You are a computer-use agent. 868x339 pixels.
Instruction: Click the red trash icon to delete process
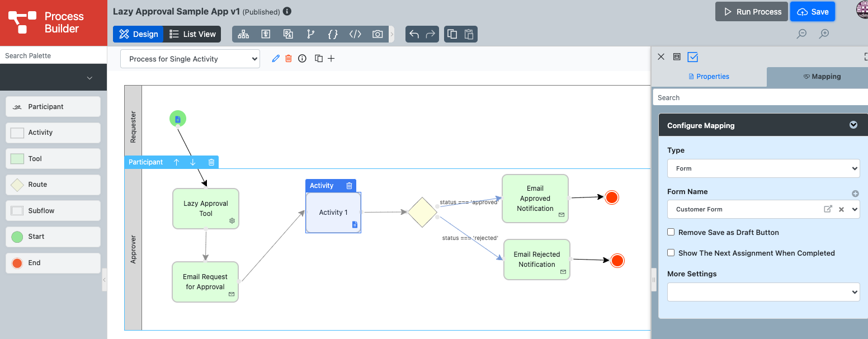(289, 59)
